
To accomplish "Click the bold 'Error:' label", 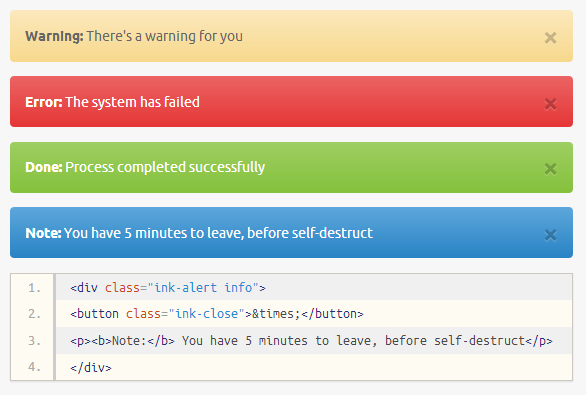I will (44, 102).
